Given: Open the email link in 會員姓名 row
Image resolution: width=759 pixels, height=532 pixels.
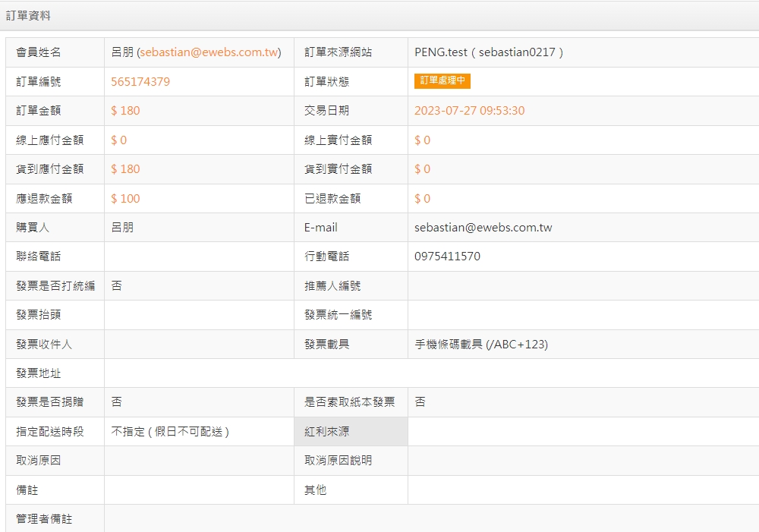Looking at the screenshot, I should 209,52.
